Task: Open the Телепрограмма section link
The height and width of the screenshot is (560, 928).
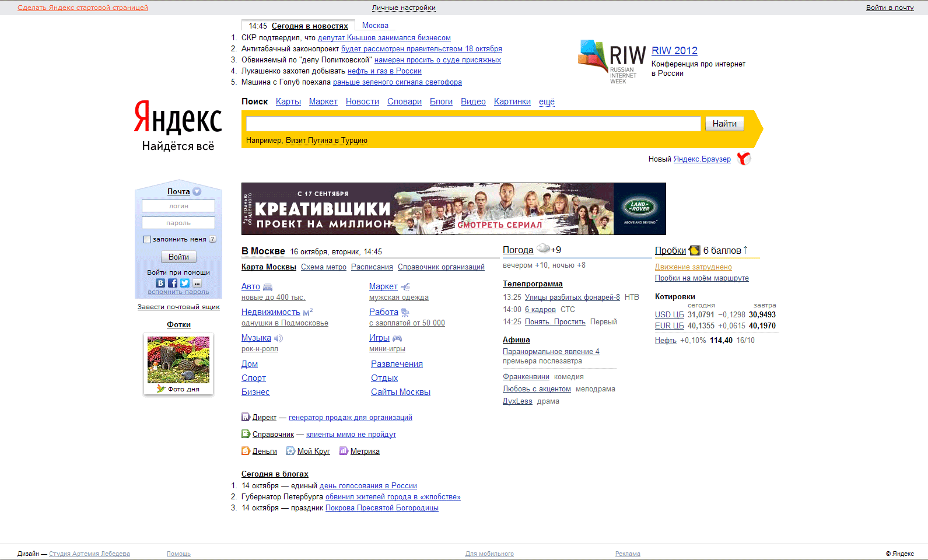Action: (x=533, y=284)
